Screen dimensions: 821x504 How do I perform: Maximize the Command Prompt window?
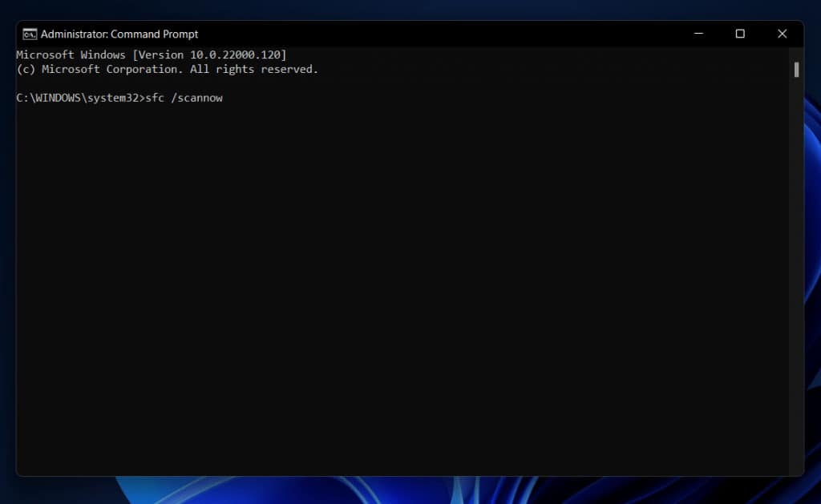[x=740, y=34]
